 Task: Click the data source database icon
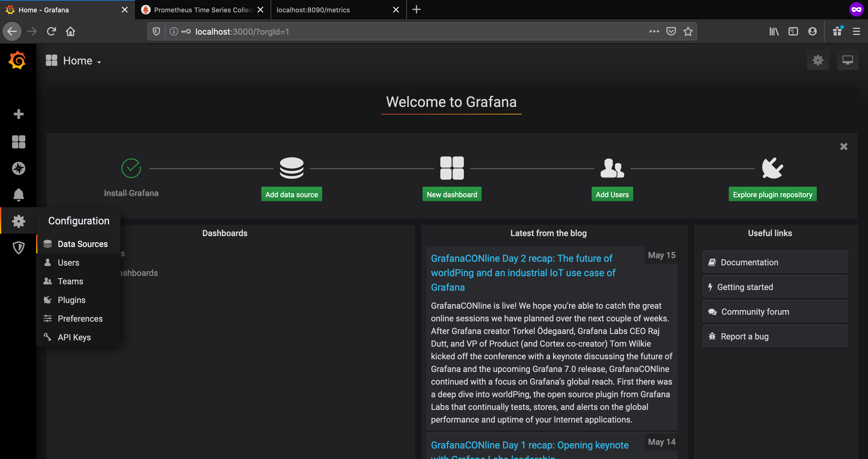(291, 168)
